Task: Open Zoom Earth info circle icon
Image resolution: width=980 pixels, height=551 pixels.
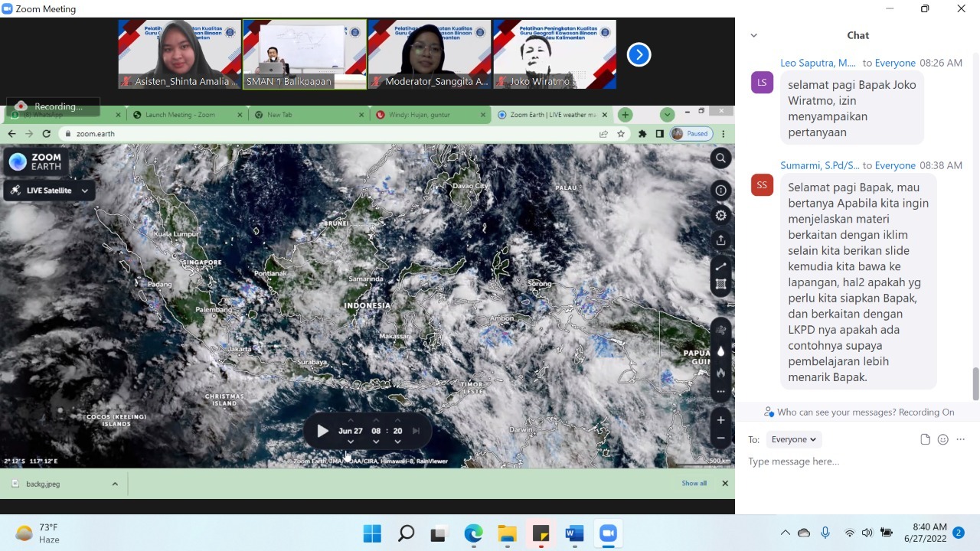Action: click(720, 191)
